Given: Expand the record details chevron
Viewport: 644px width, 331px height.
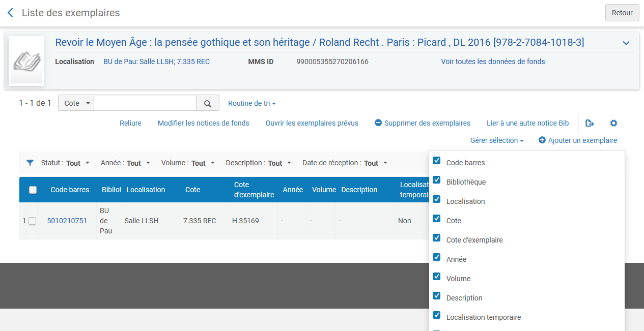Looking at the screenshot, I should (626, 43).
